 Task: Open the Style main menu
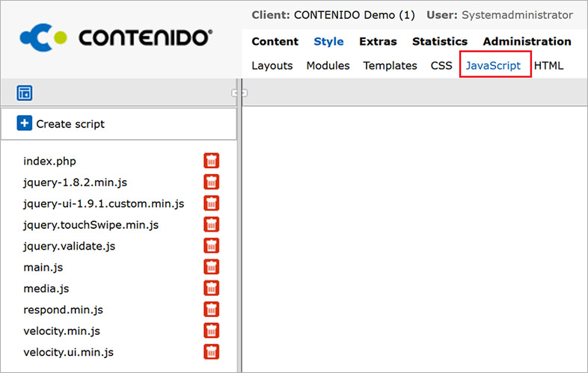[328, 41]
